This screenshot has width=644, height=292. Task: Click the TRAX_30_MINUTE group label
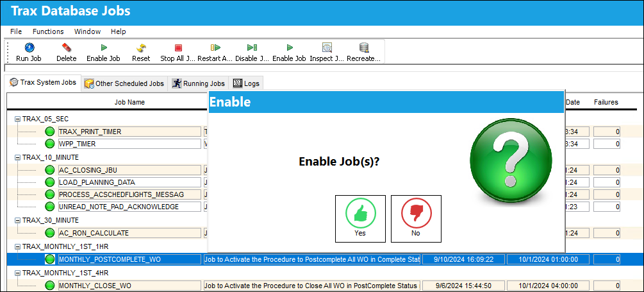50,220
